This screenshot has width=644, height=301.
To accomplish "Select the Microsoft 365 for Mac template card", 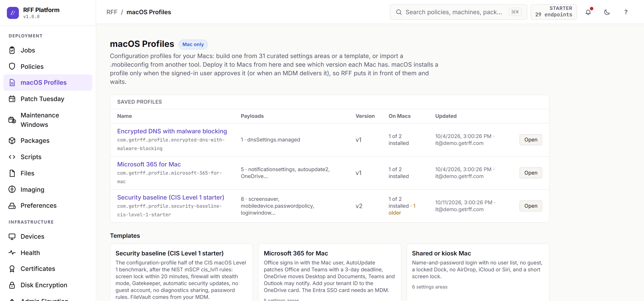I will coord(330,272).
